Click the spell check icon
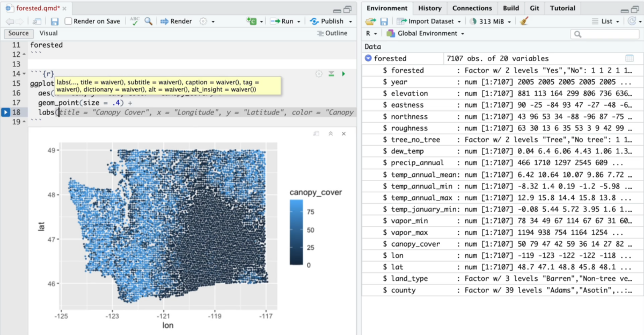 (x=134, y=21)
